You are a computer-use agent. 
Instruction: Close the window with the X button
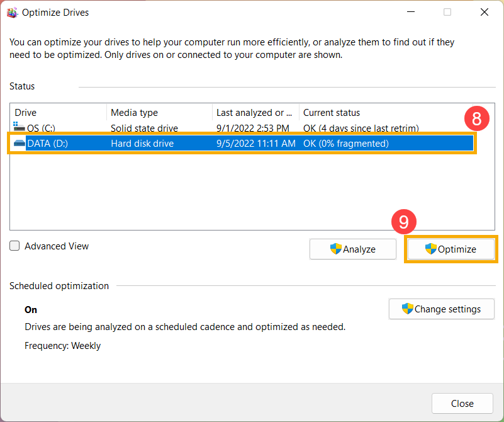(x=484, y=12)
